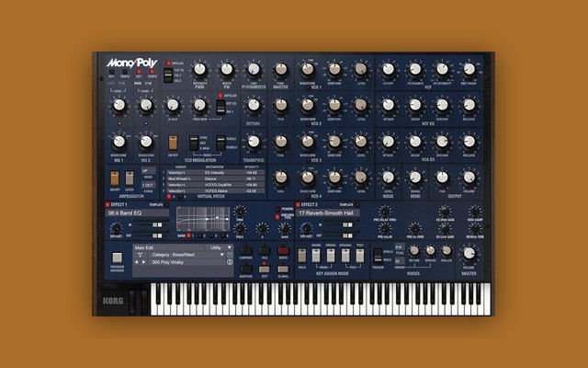588x368 pixels.
Task: Select Chord mono key assign mode
Action: (316, 256)
